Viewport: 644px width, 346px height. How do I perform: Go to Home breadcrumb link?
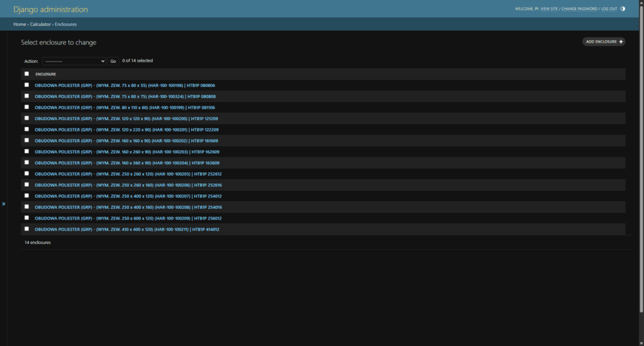(x=19, y=24)
